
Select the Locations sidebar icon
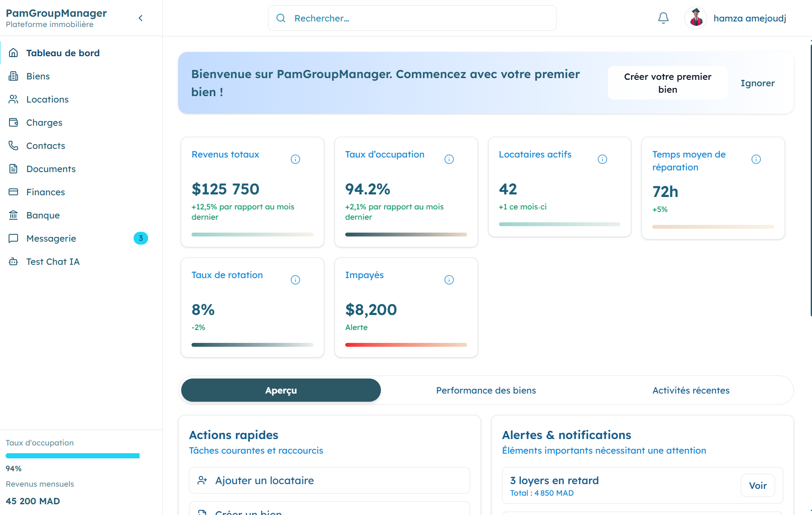[x=14, y=99]
